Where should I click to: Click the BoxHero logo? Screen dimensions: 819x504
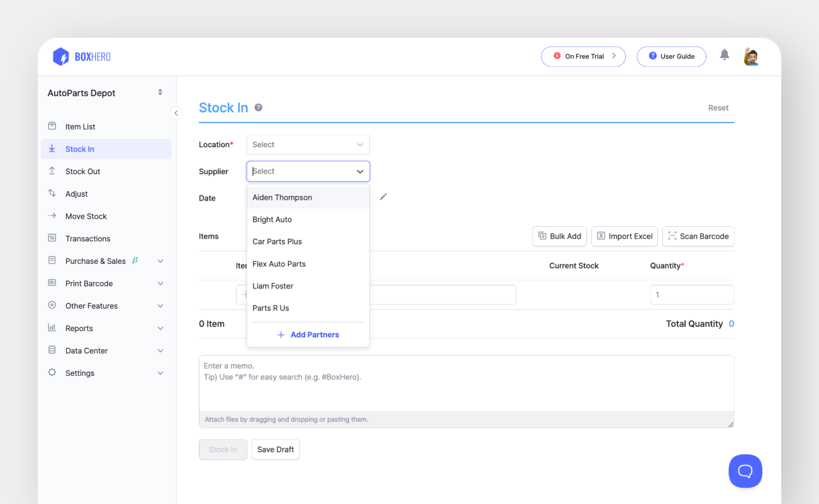click(82, 57)
